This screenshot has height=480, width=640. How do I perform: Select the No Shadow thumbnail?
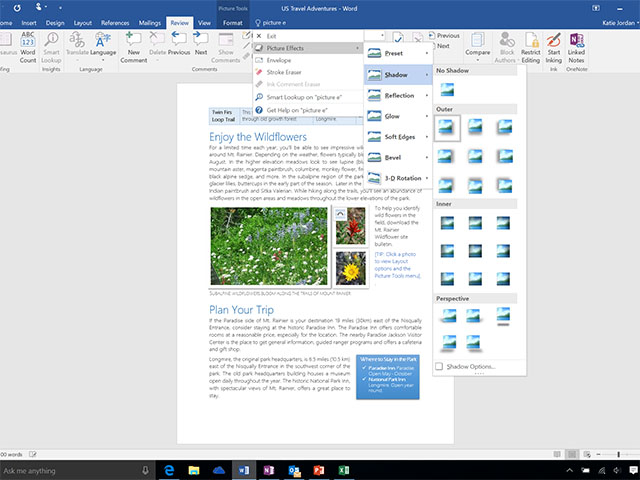[x=447, y=89]
